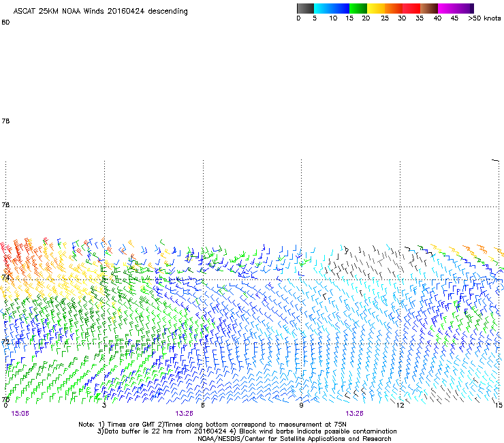Image resolution: width=504 pixels, height=443 pixels.
Task: Select the yellow 20-25 knots legend swatch
Action: coord(376,8)
